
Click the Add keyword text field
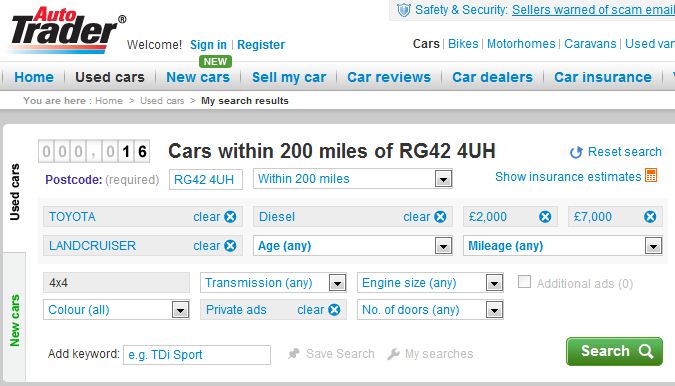tap(197, 355)
